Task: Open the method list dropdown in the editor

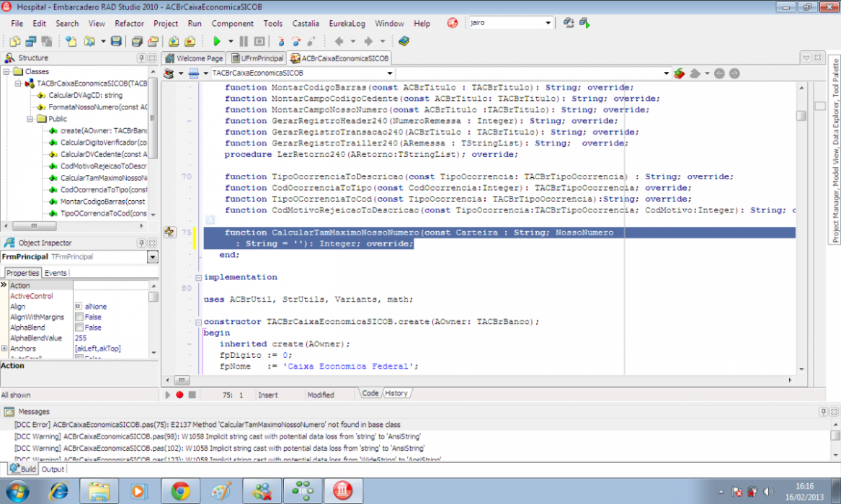Action: (x=666, y=73)
